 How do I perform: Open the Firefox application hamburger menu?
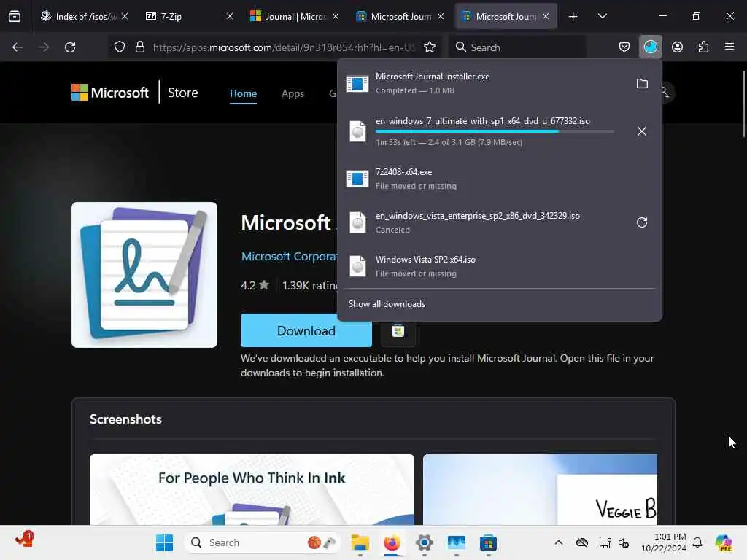point(729,47)
